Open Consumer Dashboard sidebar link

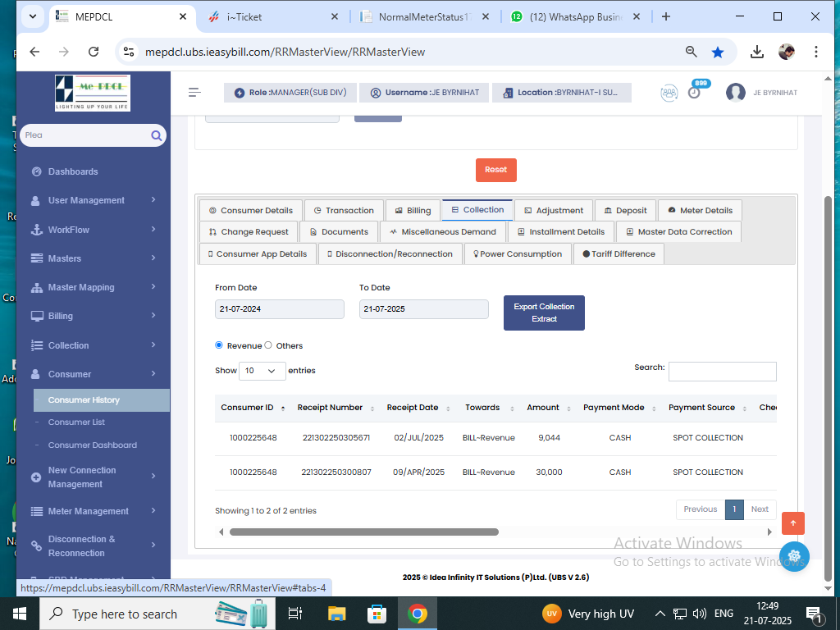click(92, 445)
